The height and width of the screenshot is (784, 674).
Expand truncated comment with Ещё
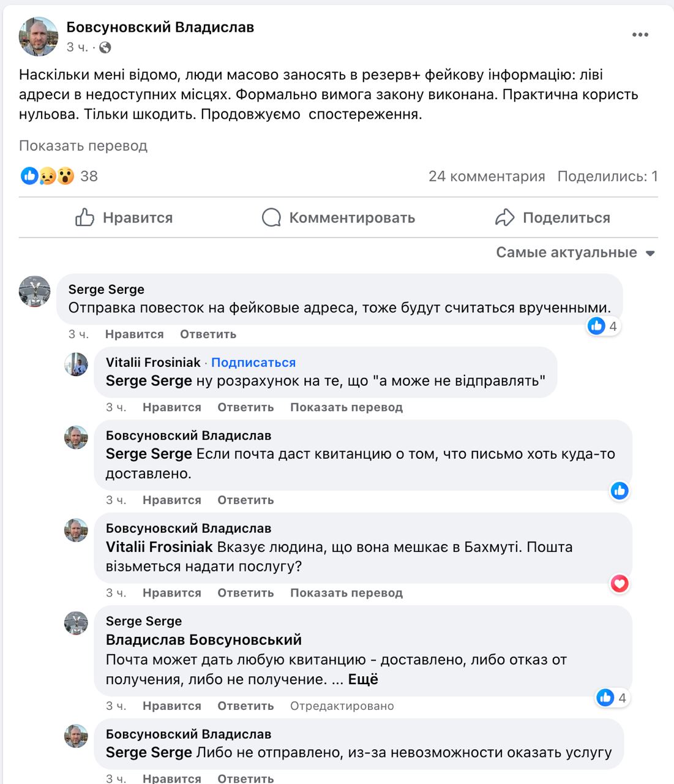[x=363, y=679]
